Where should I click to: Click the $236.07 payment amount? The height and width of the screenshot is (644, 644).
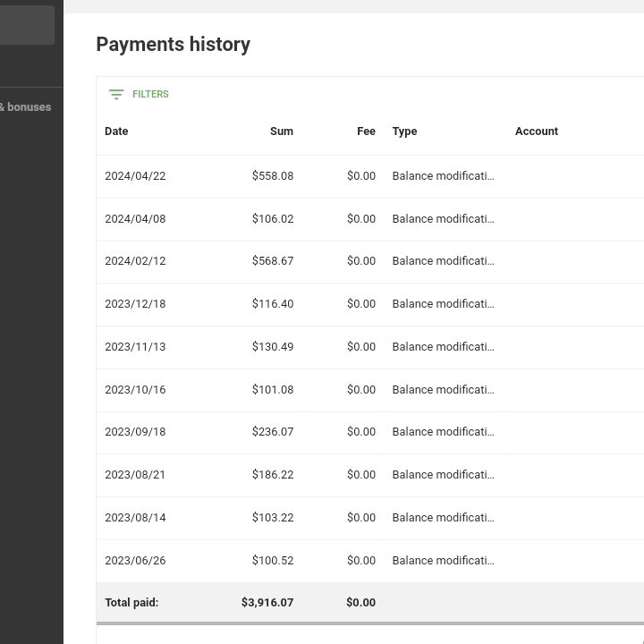click(x=273, y=432)
